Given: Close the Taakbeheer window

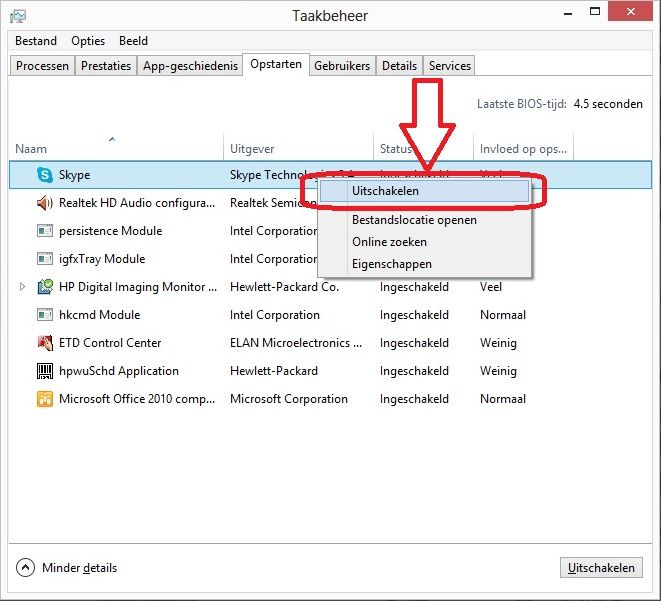Looking at the screenshot, I should (x=630, y=12).
